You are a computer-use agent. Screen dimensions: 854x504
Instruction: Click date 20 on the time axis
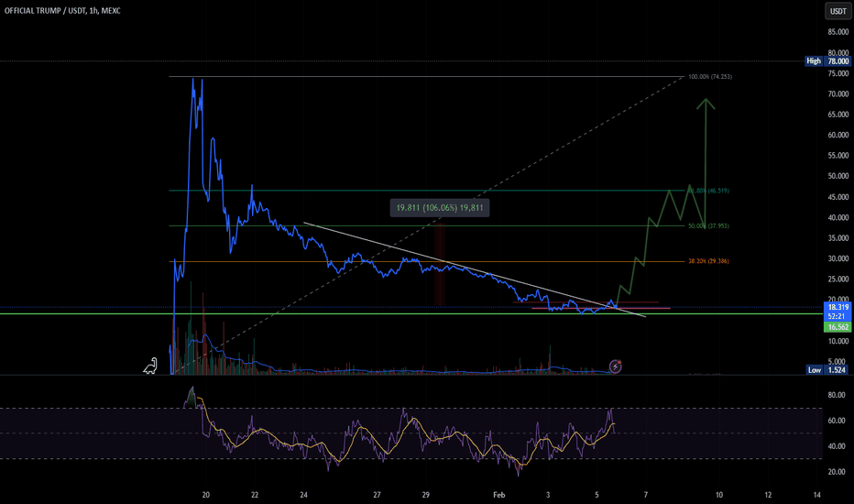click(206, 495)
